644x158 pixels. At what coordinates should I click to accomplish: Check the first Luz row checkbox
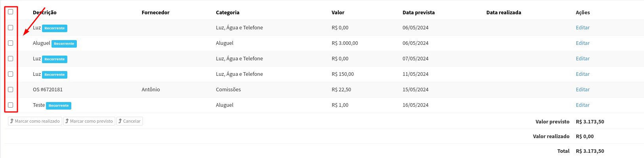point(10,27)
